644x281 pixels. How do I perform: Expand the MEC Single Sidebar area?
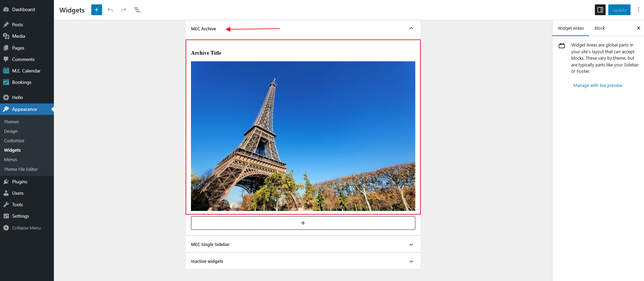coord(411,244)
